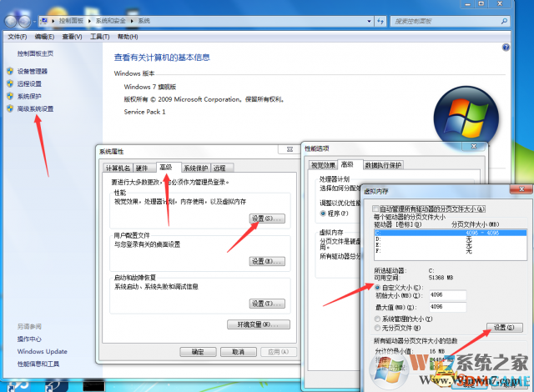The image size is (534, 392).
Task: Select drive F: row in paging list
Action: click(x=451, y=251)
